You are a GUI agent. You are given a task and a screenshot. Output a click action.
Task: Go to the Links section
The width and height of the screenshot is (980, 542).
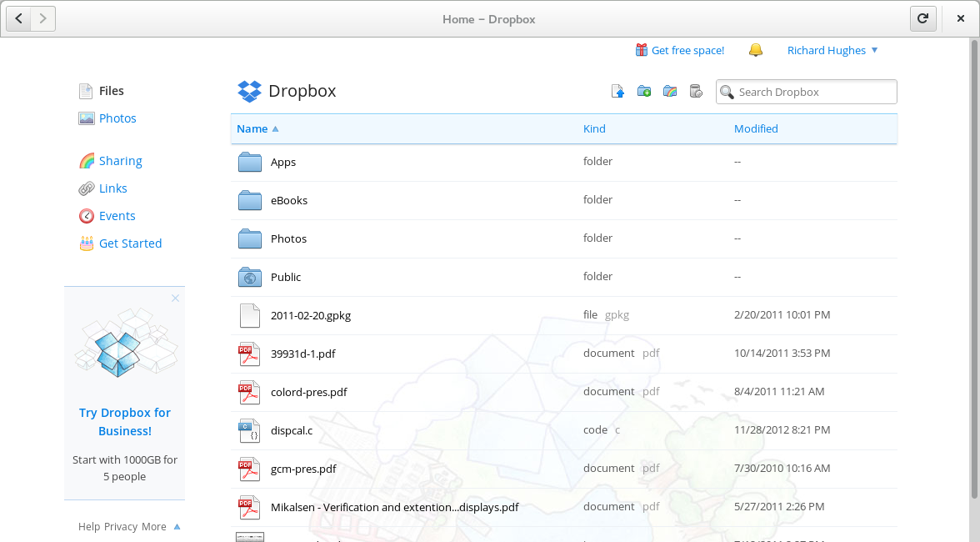click(x=112, y=188)
